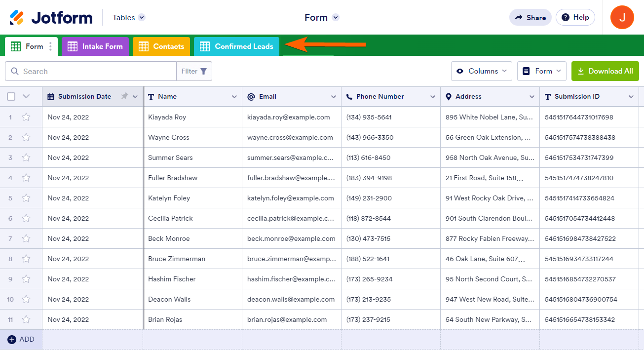
Task: Open Address column menu arrow
Action: [532, 97]
